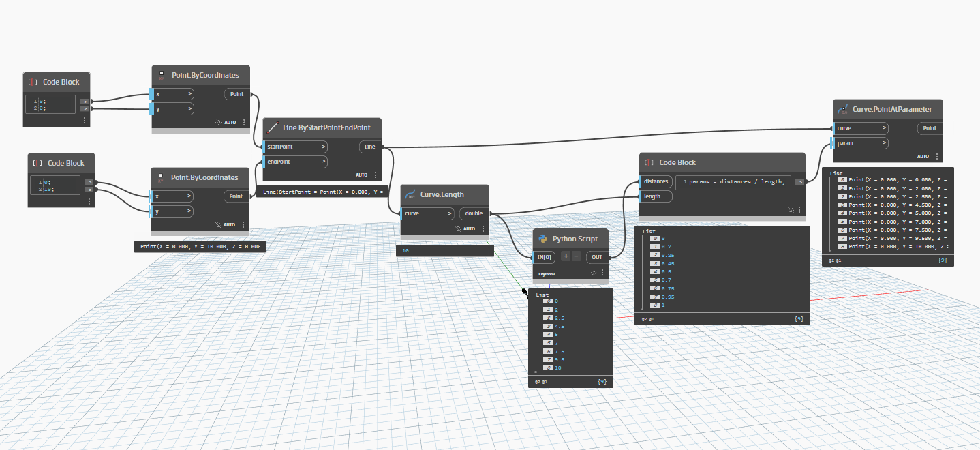Click icon of Point.ByCoordinates node wired to startPoint
This screenshot has height=450, width=980.
point(161,75)
